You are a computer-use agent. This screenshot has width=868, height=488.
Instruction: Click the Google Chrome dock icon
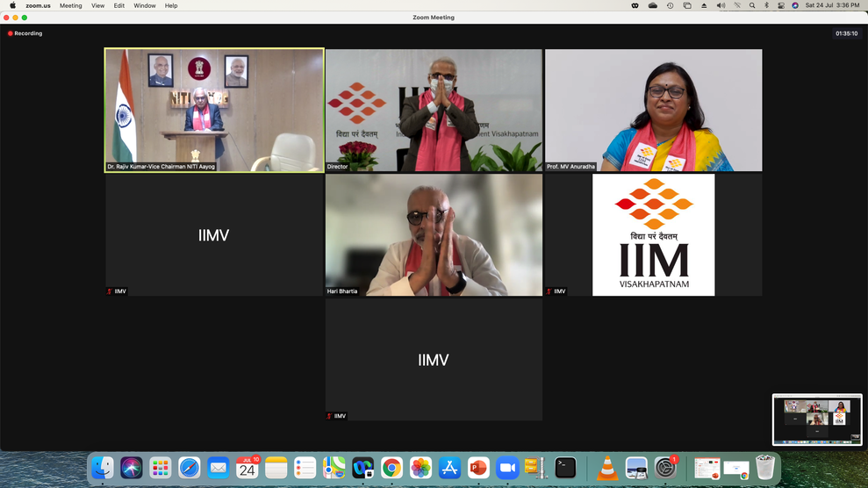click(x=391, y=469)
